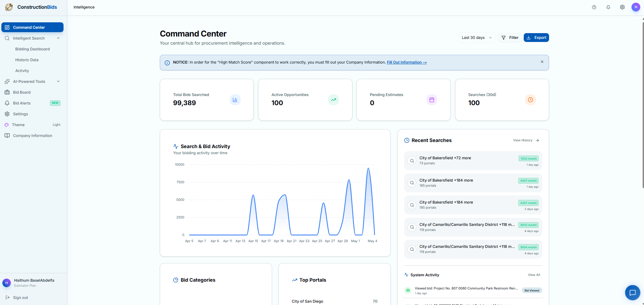Open City of Bakersfield +184 more, 1 day ago
The height and width of the screenshot is (305, 644).
pyautogui.click(x=473, y=183)
